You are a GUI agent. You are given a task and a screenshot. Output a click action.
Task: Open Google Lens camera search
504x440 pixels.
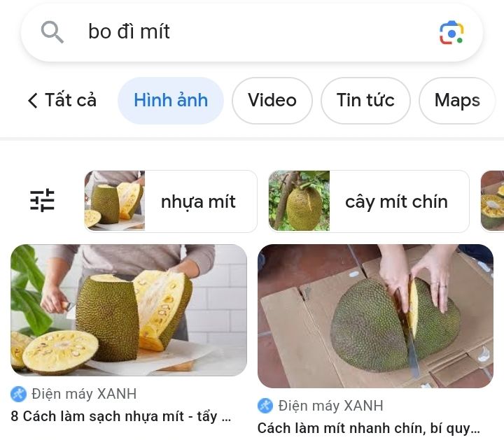tap(451, 33)
